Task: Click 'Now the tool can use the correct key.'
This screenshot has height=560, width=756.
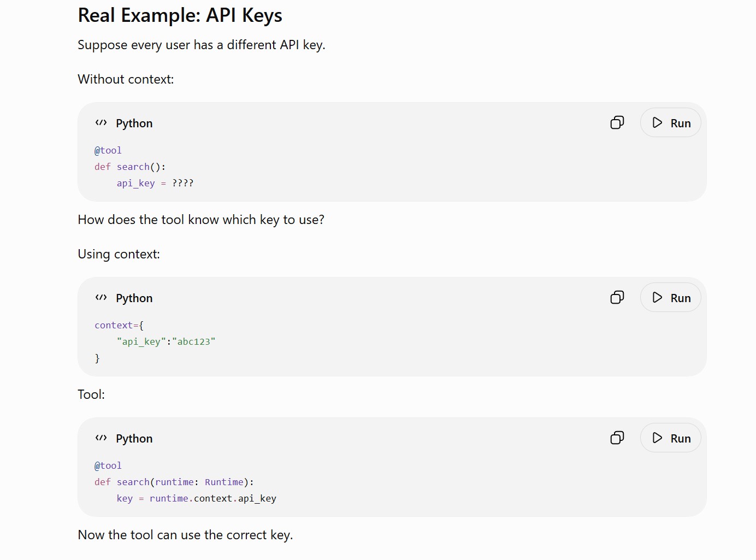Action: click(185, 535)
